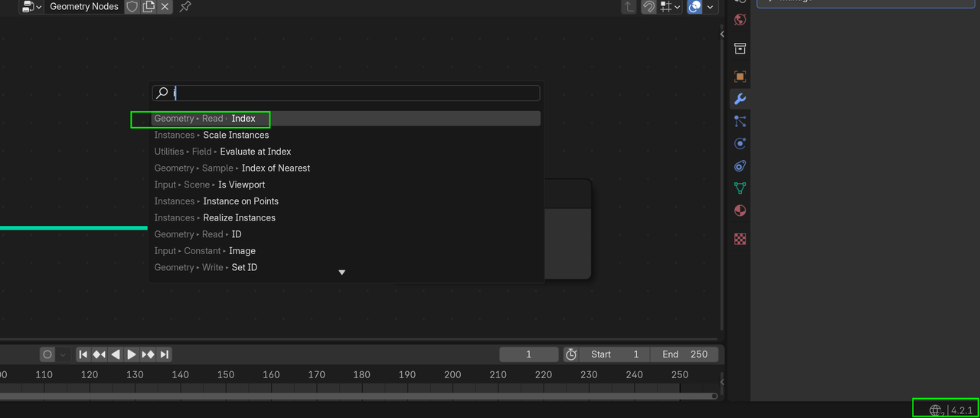Click frame 200 on the timeline ruler
This screenshot has height=418, width=980.
(452, 375)
